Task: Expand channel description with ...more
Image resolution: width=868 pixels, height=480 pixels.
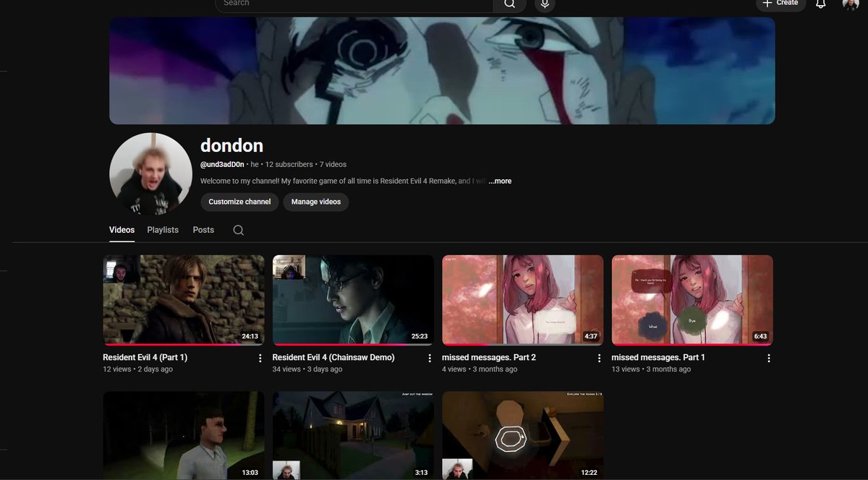Action: tap(500, 181)
